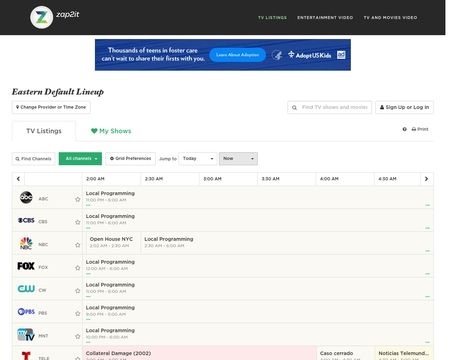
Task: Open Grid Preferences
Action: coord(130,159)
